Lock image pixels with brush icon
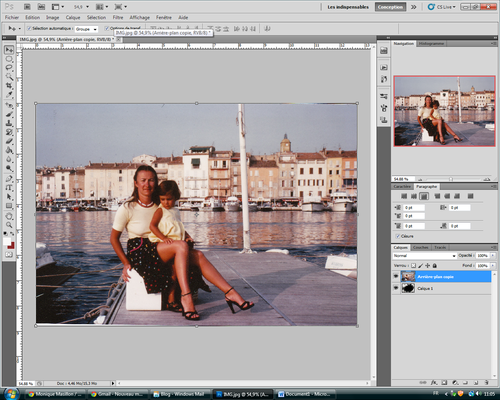Viewport: 500px width, 400px height. click(420, 266)
